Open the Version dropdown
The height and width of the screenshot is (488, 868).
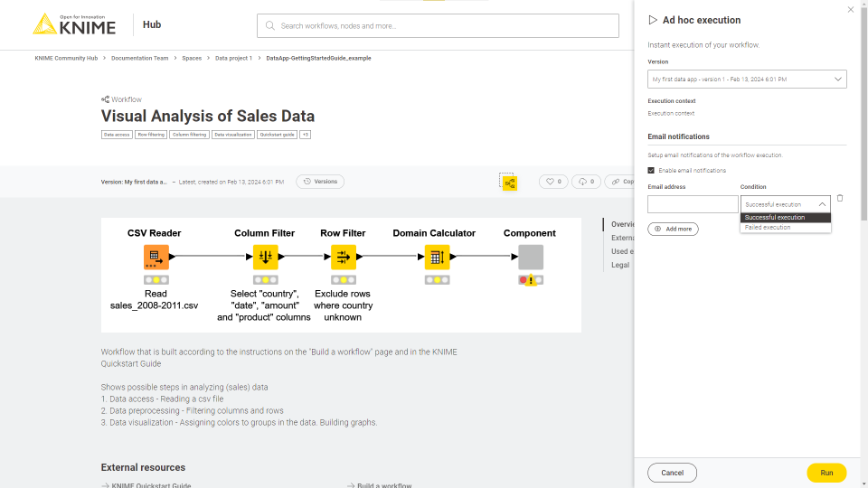point(747,80)
